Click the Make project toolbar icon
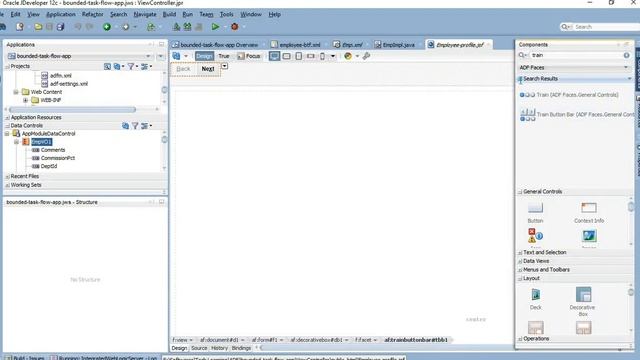Image resolution: width=640 pixels, height=360 pixels. coord(176,27)
